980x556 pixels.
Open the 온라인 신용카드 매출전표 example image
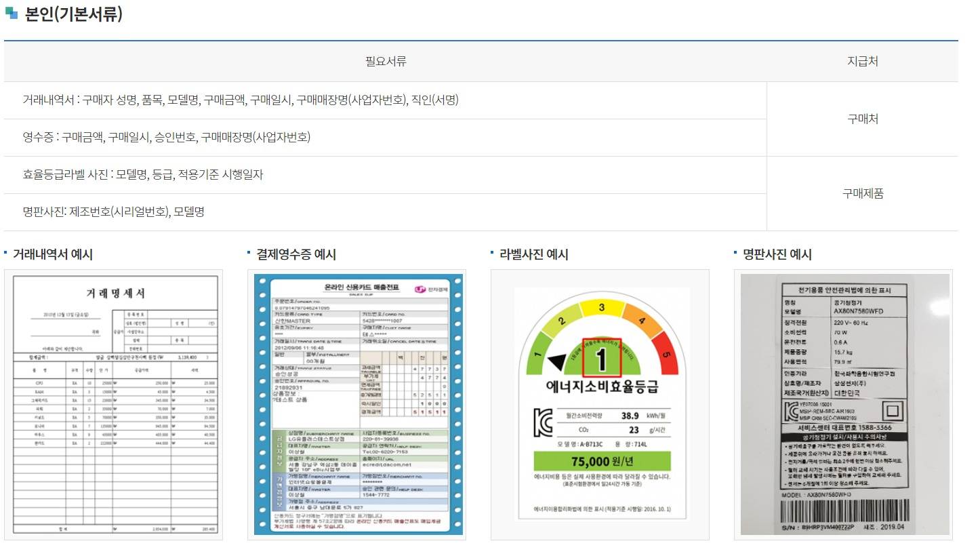pos(358,407)
